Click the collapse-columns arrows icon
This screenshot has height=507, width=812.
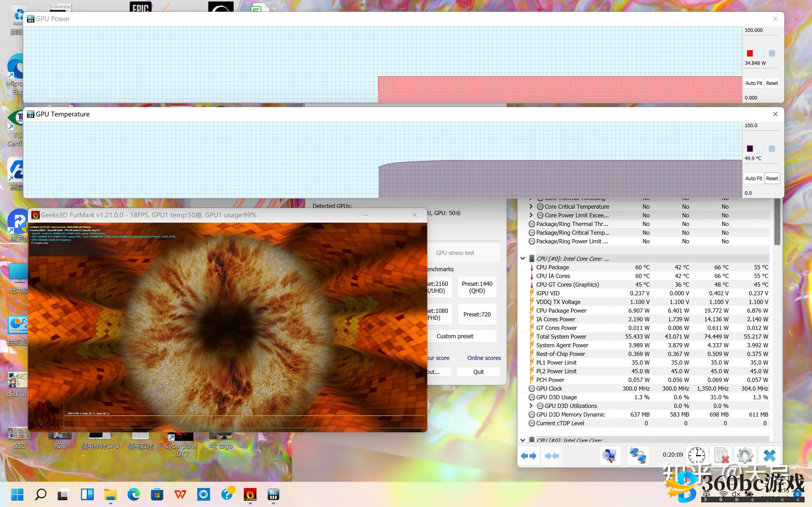point(552,456)
